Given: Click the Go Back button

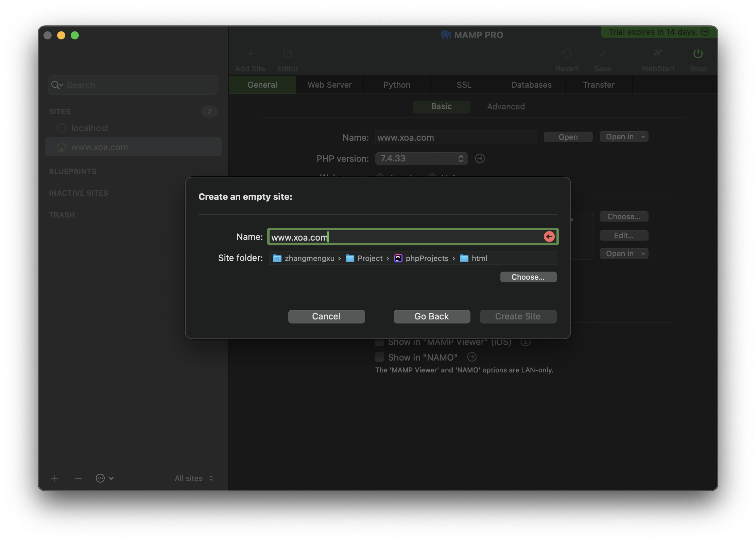Looking at the screenshot, I should [x=432, y=316].
